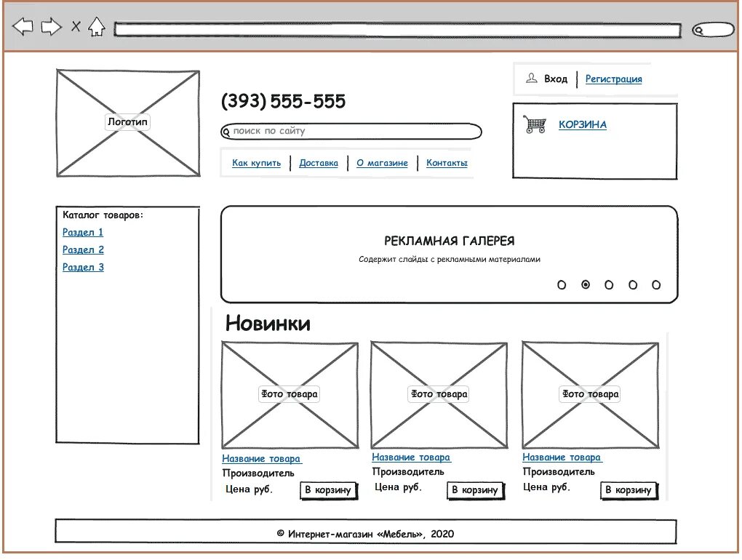This screenshot has height=560, width=742.
Task: Click the Вход login label
Action: [x=556, y=79]
